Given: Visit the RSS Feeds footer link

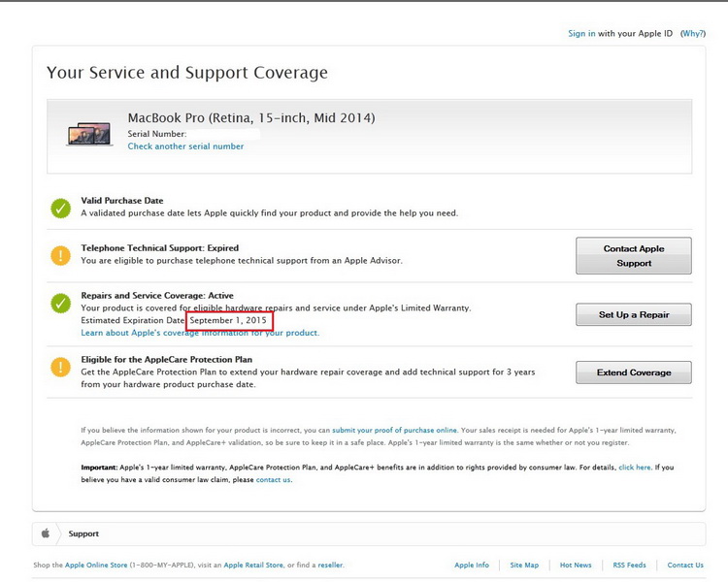Looking at the screenshot, I should tap(629, 565).
